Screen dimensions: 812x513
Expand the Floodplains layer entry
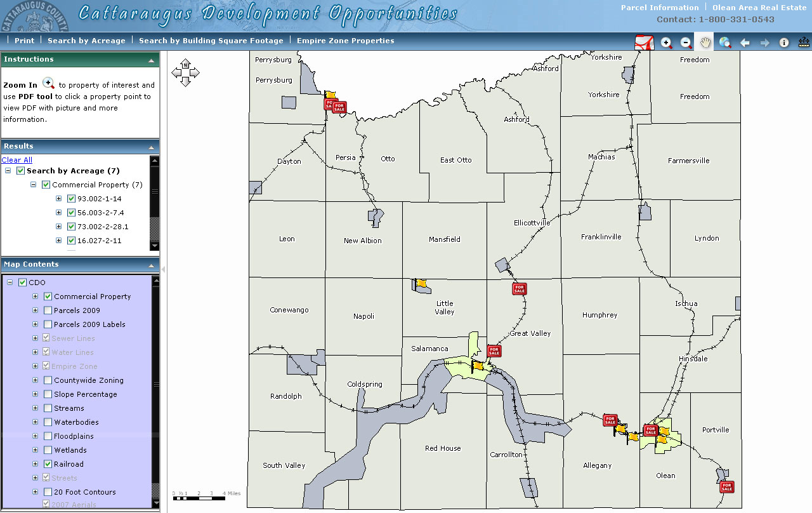point(36,436)
